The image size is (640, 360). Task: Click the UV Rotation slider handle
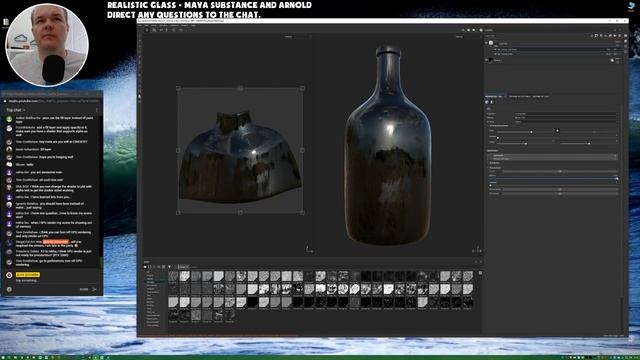498,138
